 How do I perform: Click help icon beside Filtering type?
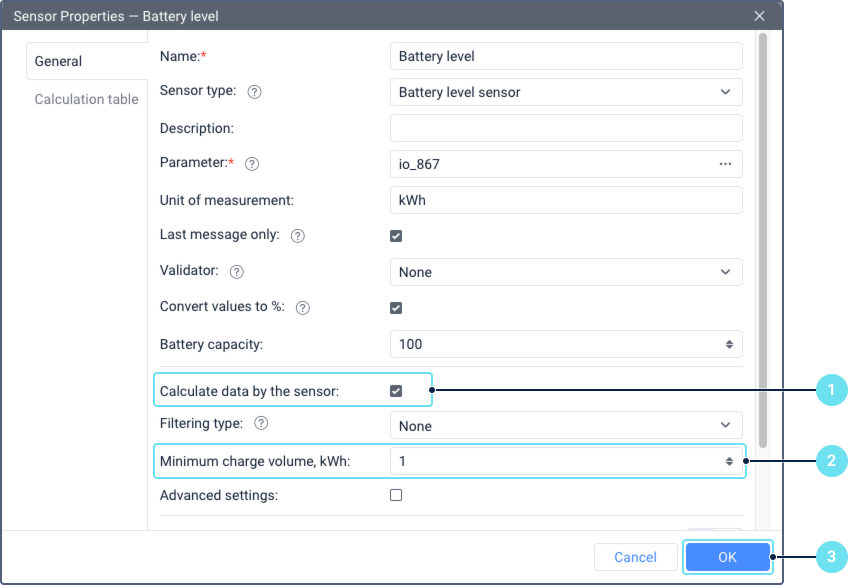[261, 424]
